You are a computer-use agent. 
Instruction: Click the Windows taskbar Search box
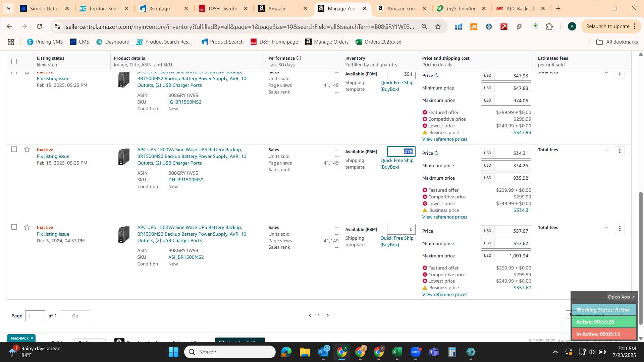pyautogui.click(x=230, y=352)
